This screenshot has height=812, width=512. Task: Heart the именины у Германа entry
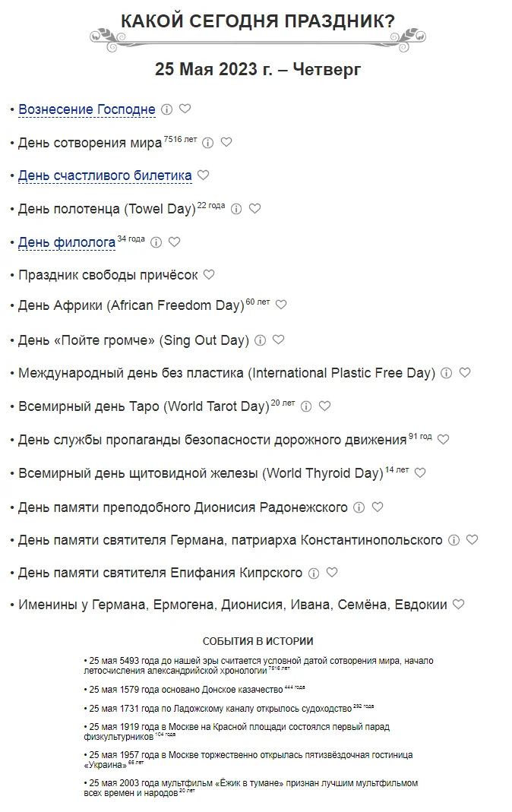click(x=459, y=605)
